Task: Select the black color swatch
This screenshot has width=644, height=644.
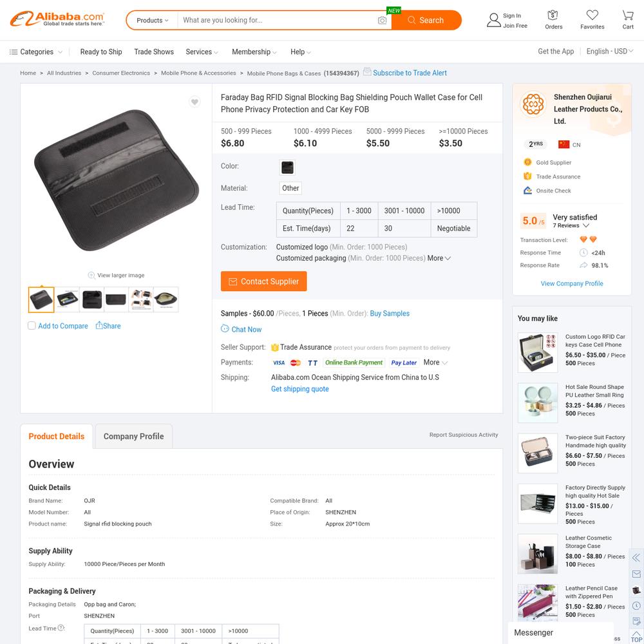Action: [287, 167]
